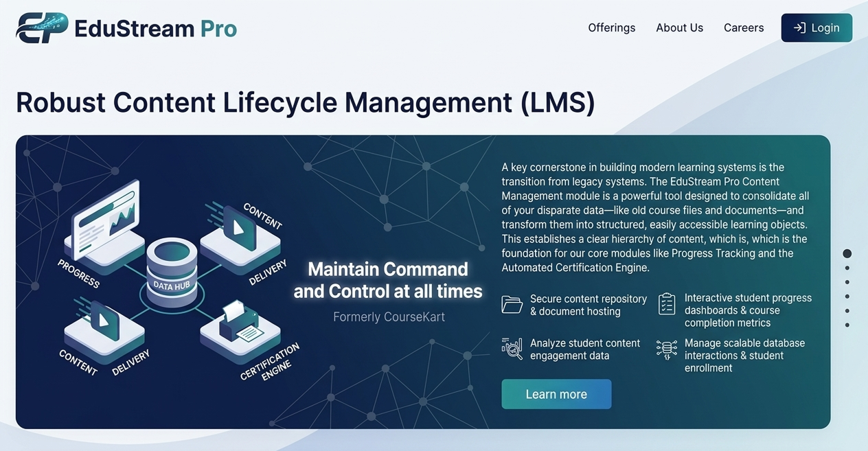Viewport: 868px width, 451px height.
Task: Open the Offerings menu item
Action: click(611, 28)
